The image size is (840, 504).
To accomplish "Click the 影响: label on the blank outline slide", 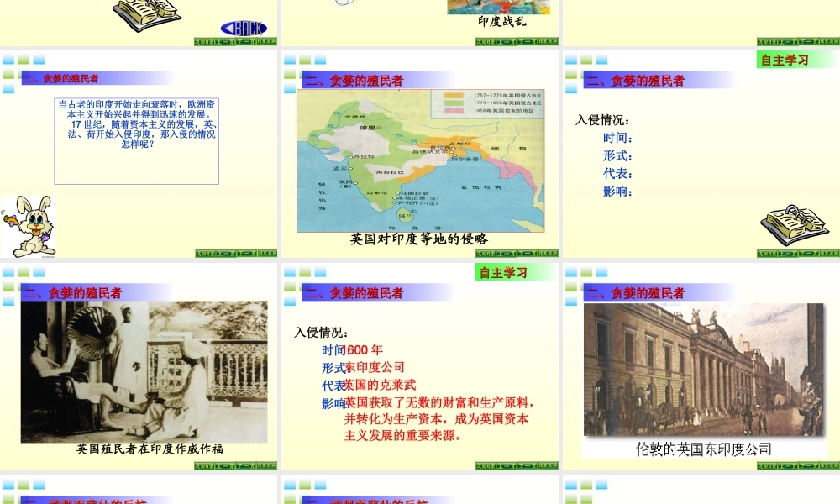I will pos(617,192).
